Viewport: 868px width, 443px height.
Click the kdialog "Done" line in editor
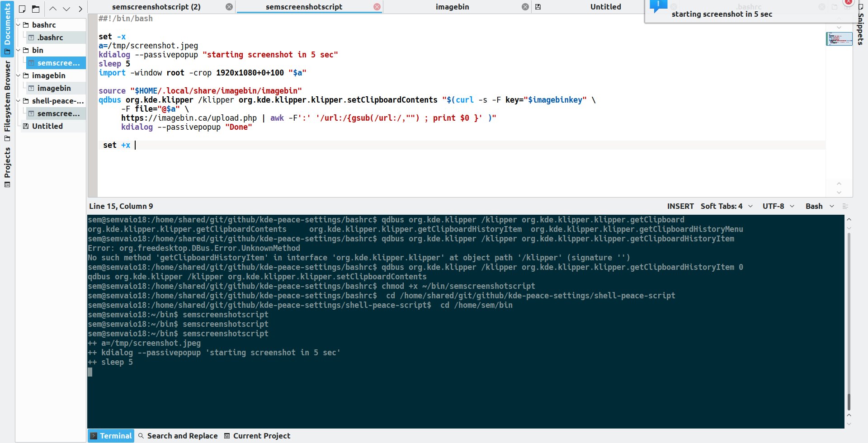pyautogui.click(x=187, y=127)
